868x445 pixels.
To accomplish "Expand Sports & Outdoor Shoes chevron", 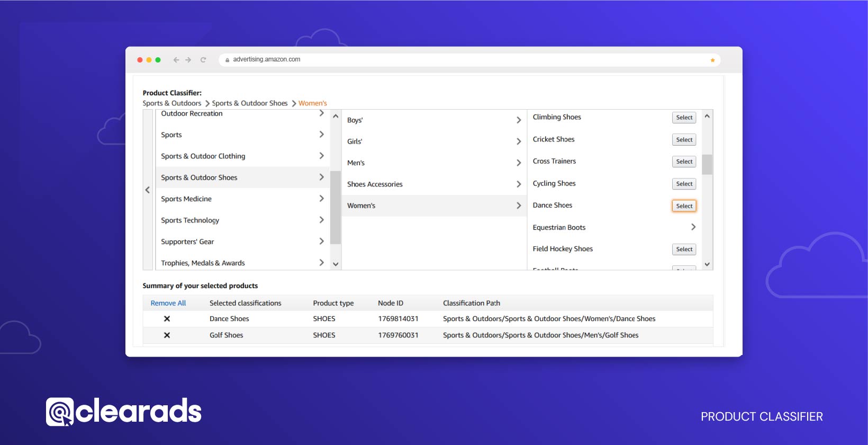I will pos(321,177).
